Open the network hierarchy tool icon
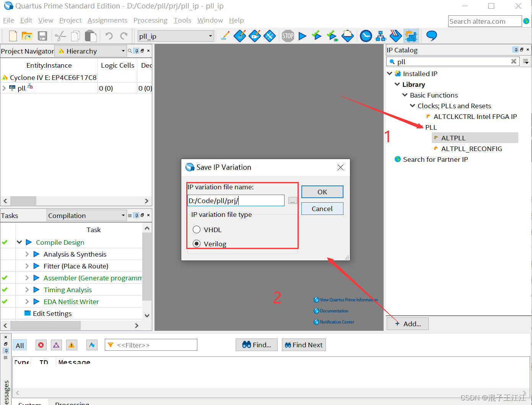The width and height of the screenshot is (532, 405). pos(381,36)
